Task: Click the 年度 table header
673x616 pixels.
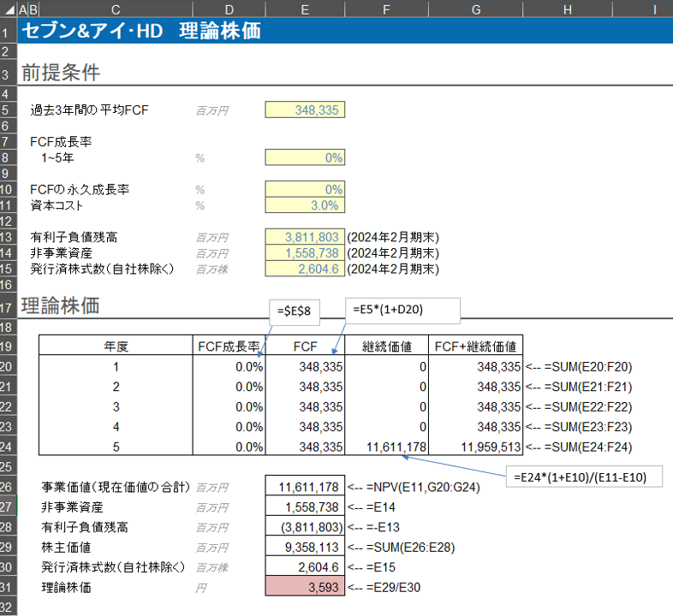Action: [116, 346]
